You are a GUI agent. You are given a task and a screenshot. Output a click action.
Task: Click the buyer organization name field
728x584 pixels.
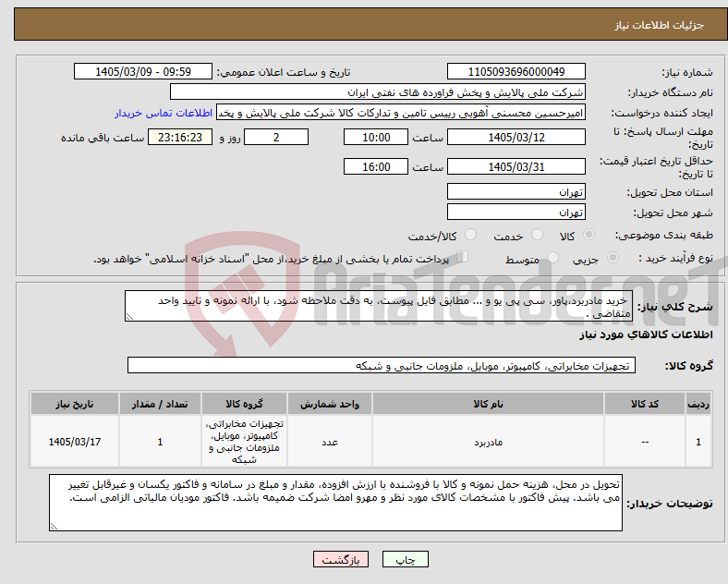(378, 91)
